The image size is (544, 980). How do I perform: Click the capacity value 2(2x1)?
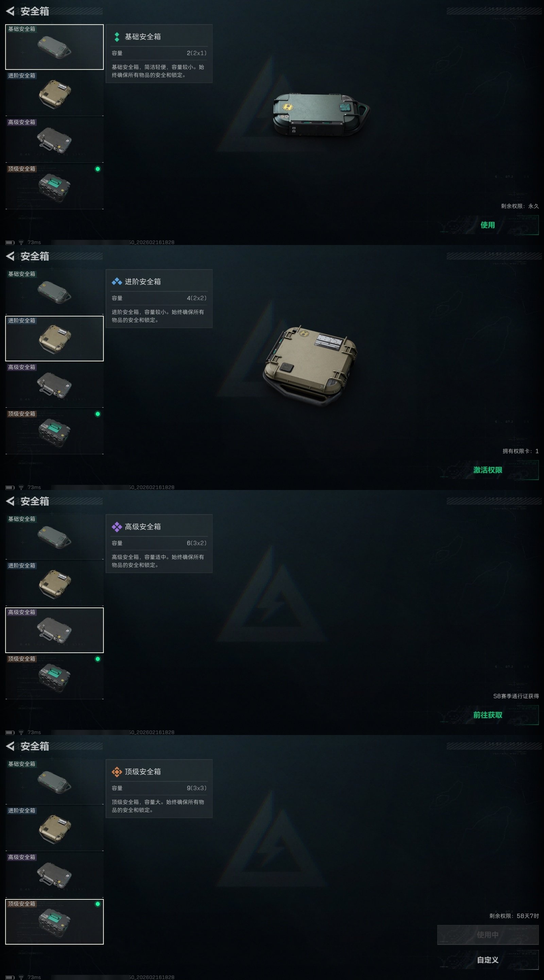point(197,53)
